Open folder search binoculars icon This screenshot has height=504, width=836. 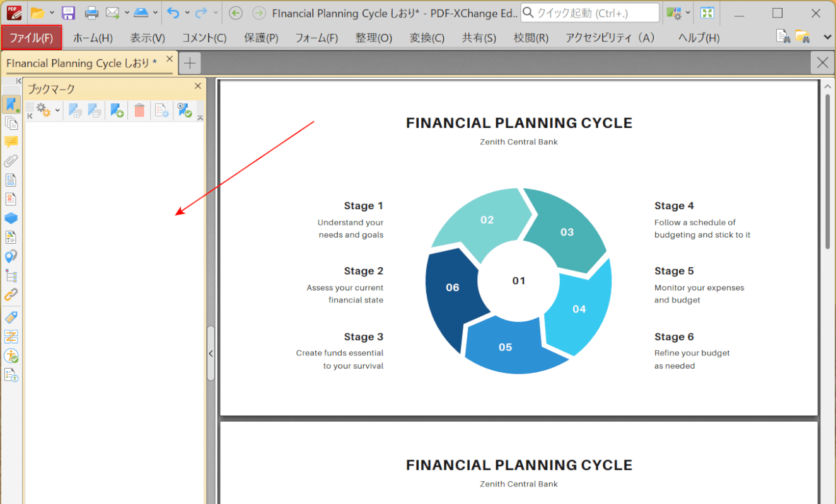[802, 37]
